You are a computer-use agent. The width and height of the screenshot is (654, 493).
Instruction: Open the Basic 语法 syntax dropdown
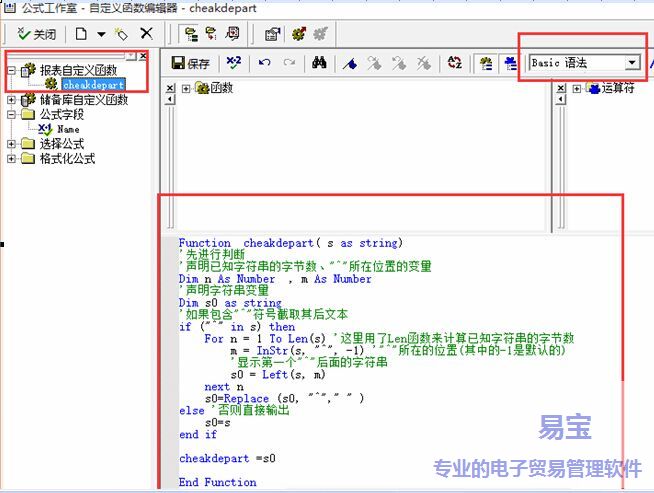pyautogui.click(x=632, y=63)
